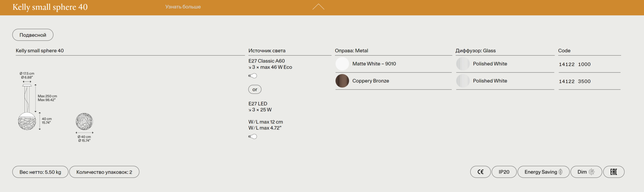Click the "Узнать больше" link
The height and width of the screenshot is (192, 644).
click(x=183, y=7)
